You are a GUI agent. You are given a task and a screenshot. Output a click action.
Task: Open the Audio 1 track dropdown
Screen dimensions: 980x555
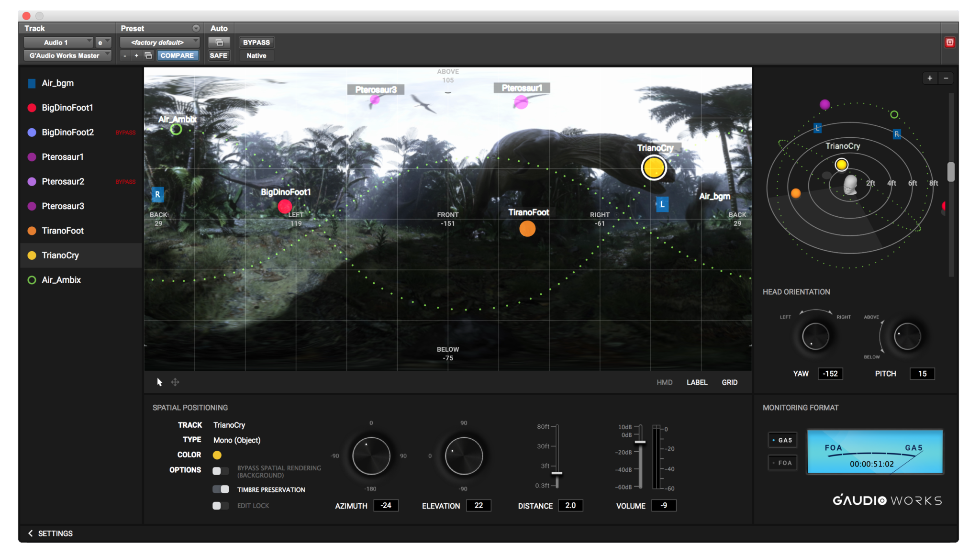58,43
